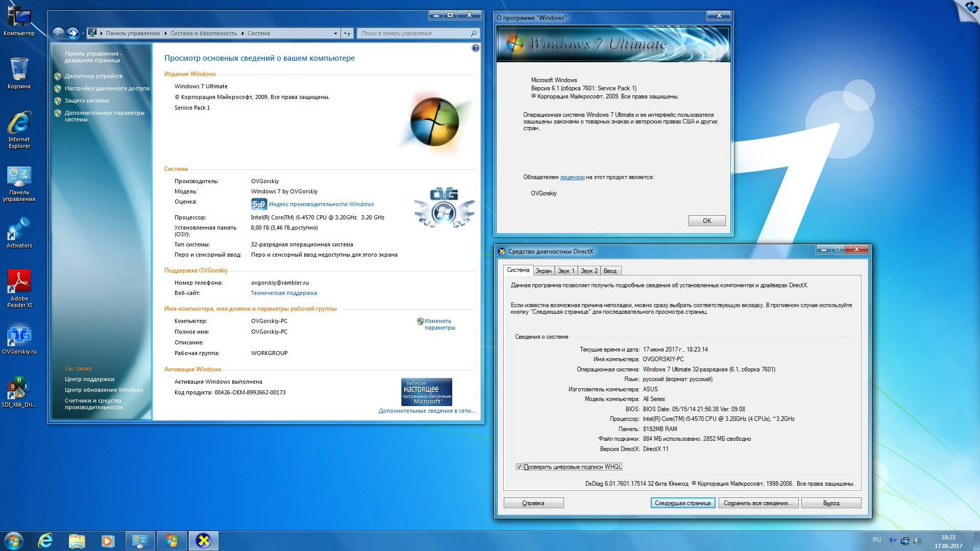Open Windows Explorer folder in taskbar

(x=77, y=541)
